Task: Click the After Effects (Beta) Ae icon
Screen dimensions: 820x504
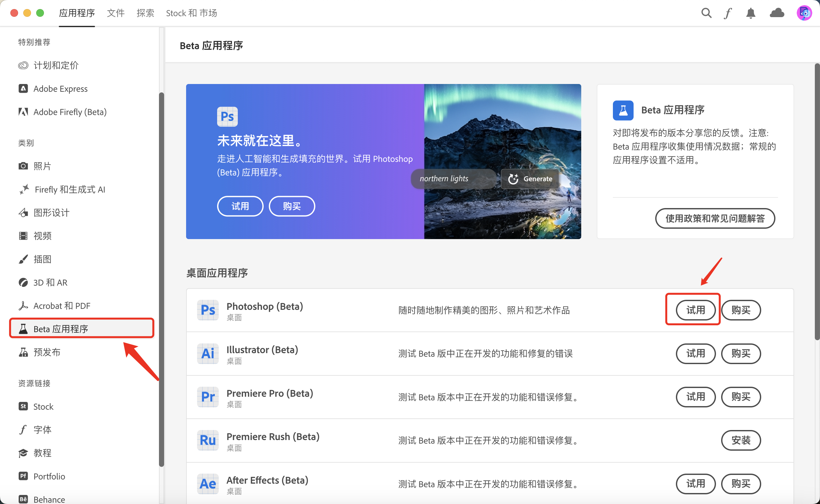Action: click(208, 483)
